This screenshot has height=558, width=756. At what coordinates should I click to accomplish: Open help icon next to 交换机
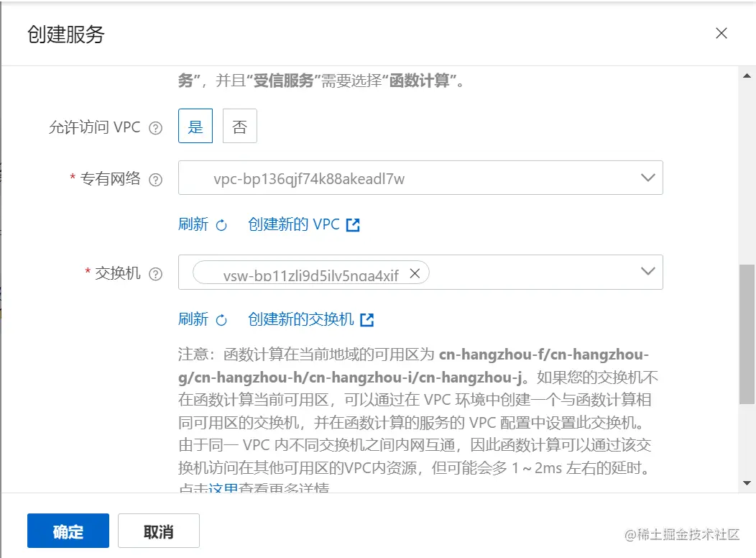coord(155,274)
